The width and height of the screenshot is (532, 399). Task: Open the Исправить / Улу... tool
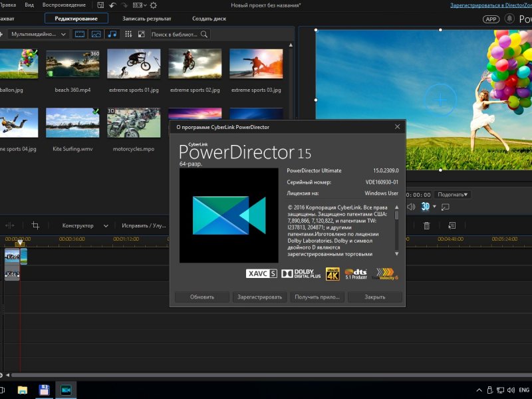144,225
